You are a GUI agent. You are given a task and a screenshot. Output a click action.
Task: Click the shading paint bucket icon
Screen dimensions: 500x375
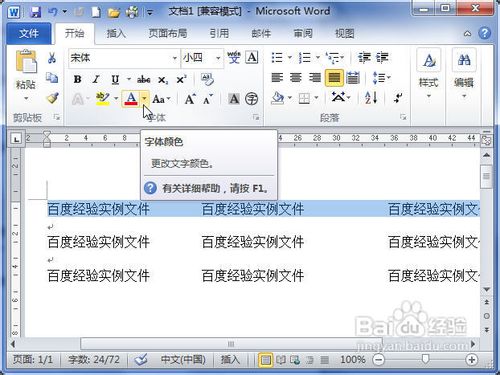tap(278, 98)
